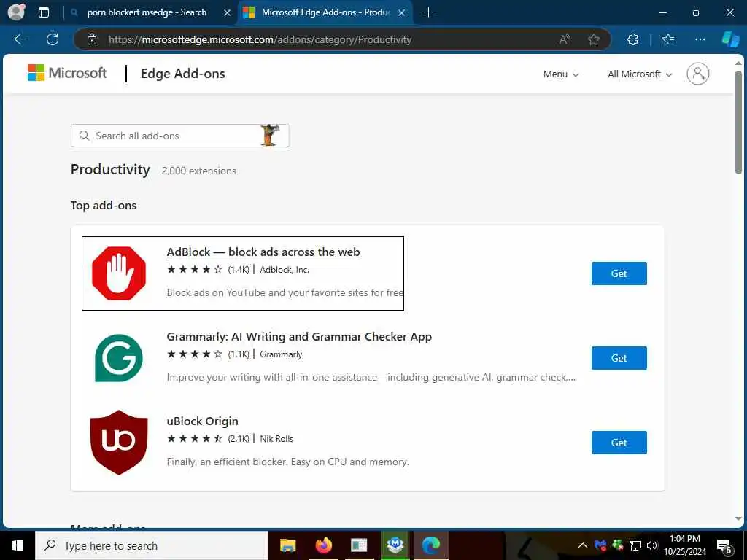Click the 2,000 extensions count
This screenshot has width=747, height=560.
coord(199,171)
